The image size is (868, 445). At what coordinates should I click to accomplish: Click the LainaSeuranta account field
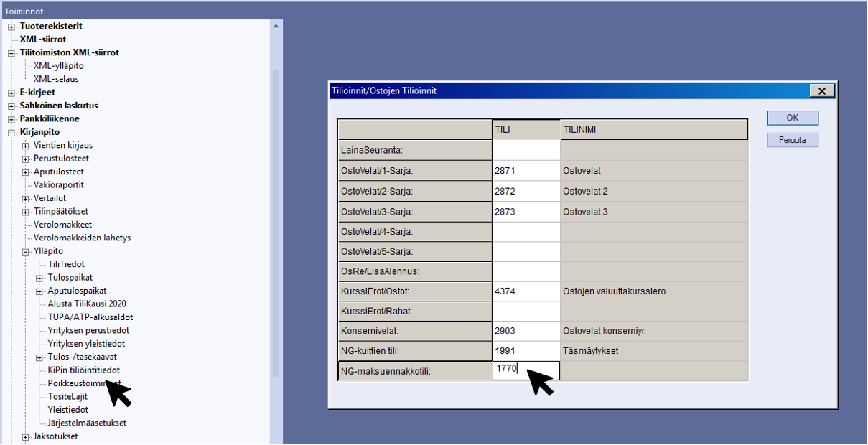point(526,150)
